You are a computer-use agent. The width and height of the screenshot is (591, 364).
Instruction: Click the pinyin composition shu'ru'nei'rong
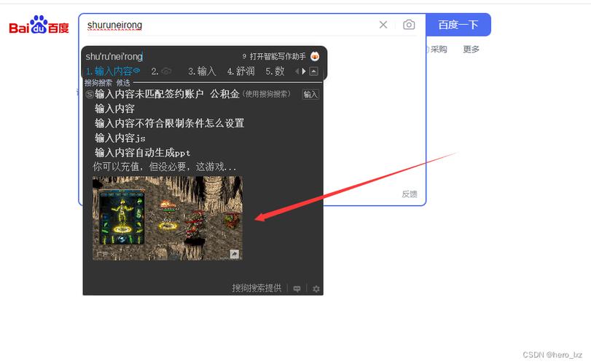click(x=114, y=57)
